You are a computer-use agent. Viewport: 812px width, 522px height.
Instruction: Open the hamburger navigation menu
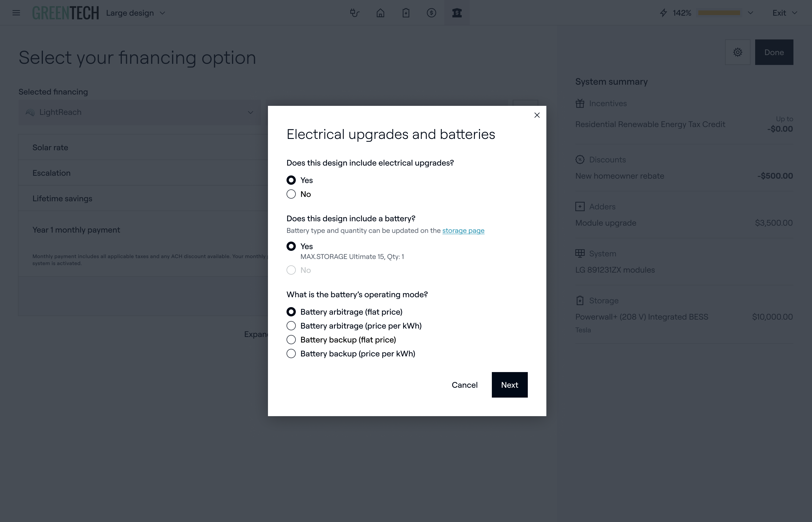[16, 13]
